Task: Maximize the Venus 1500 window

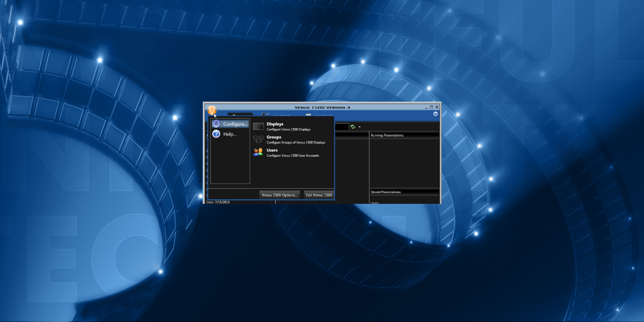Action: [x=432, y=107]
